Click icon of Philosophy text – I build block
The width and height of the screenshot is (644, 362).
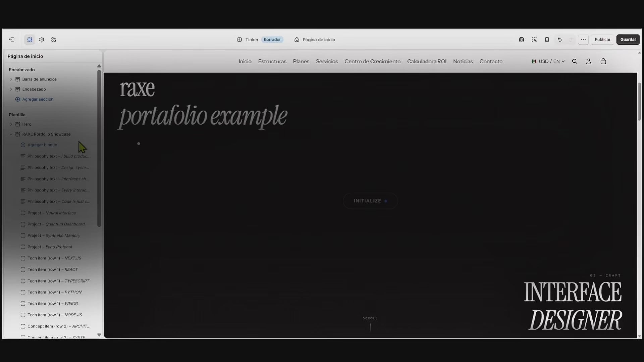click(23, 156)
